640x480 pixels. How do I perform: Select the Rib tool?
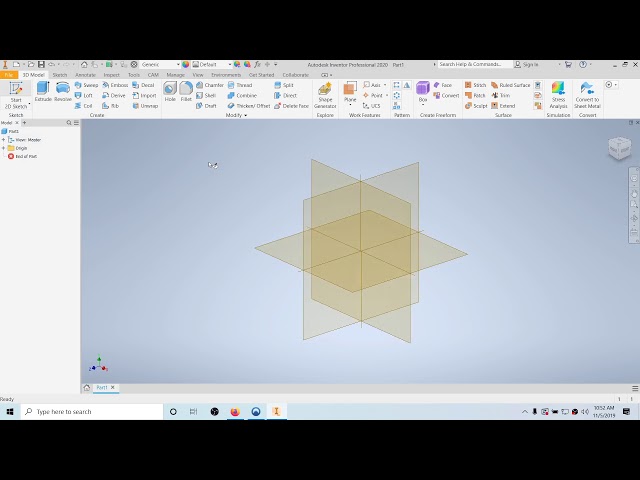[x=110, y=106]
